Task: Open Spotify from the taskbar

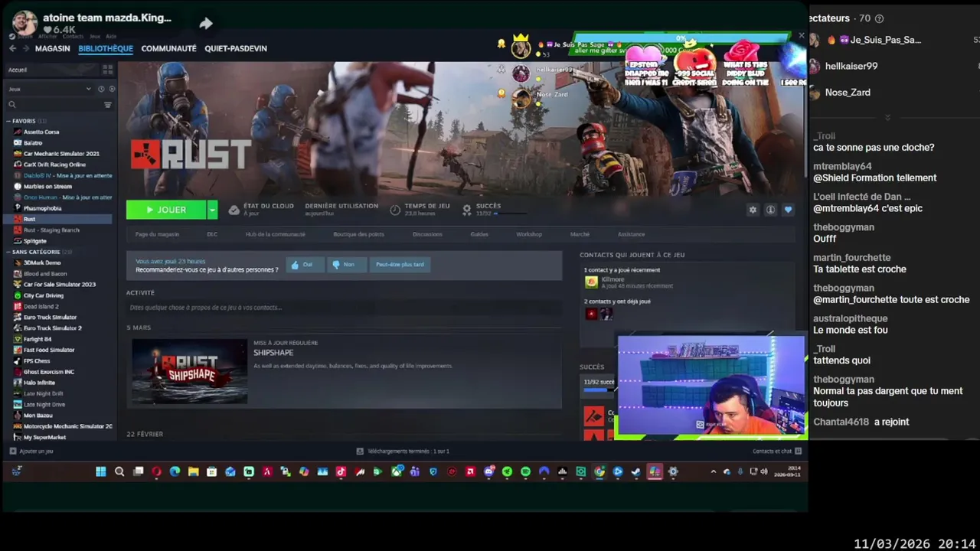Action: click(525, 472)
